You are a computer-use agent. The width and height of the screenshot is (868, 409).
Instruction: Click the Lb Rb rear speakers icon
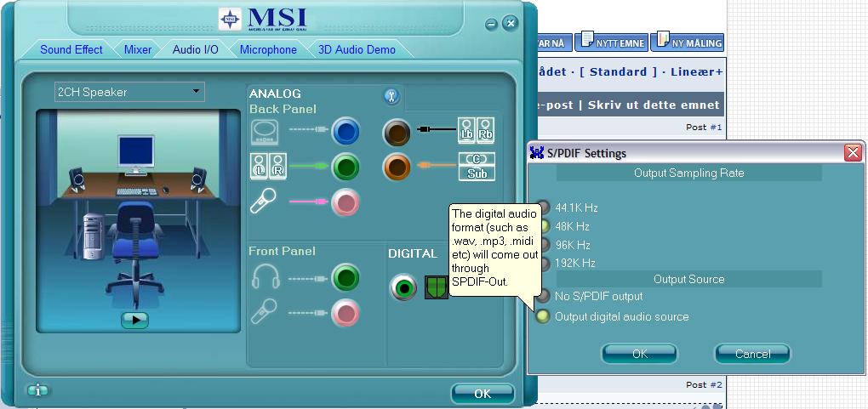click(x=476, y=131)
